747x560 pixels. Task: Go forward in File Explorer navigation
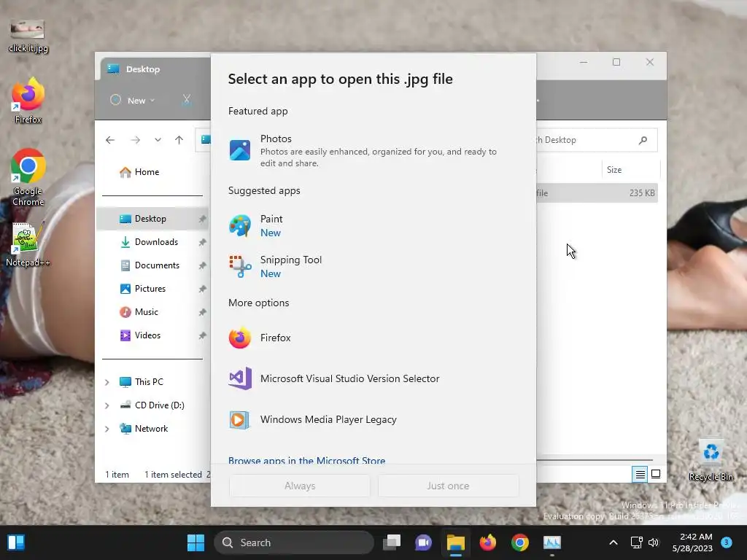135,140
